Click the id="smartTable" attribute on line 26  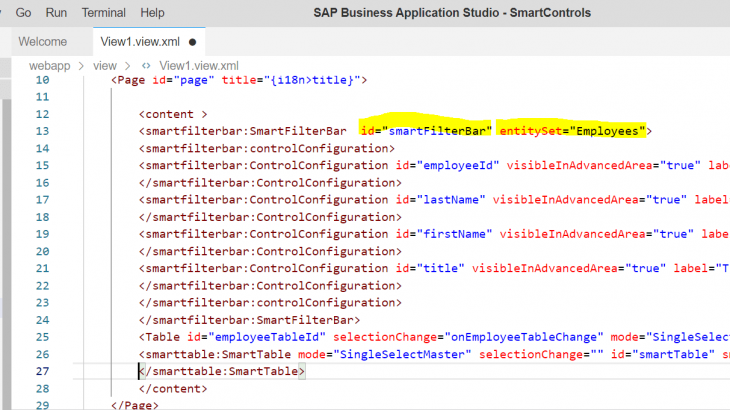click(x=663, y=354)
